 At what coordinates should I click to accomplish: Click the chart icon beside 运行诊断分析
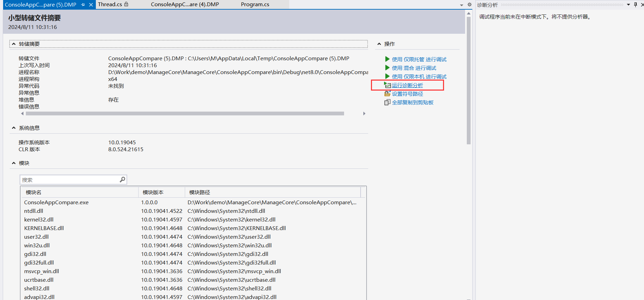pyautogui.click(x=388, y=85)
